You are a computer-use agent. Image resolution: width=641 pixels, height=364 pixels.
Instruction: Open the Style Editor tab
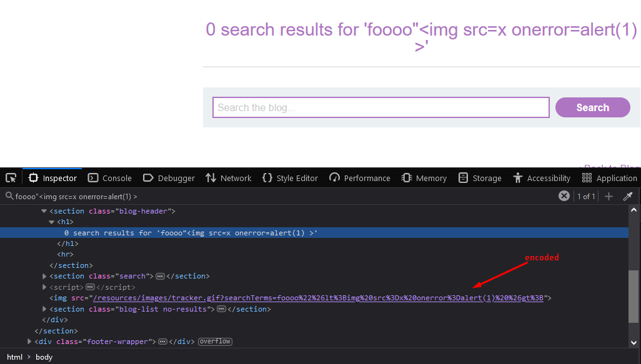[291, 178]
